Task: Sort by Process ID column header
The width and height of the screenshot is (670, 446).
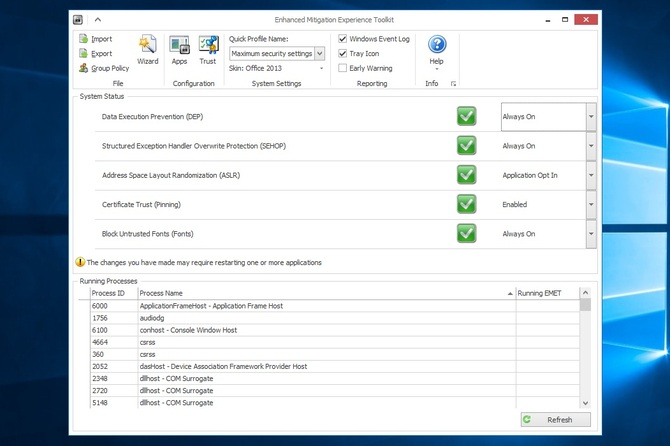Action: click(114, 293)
